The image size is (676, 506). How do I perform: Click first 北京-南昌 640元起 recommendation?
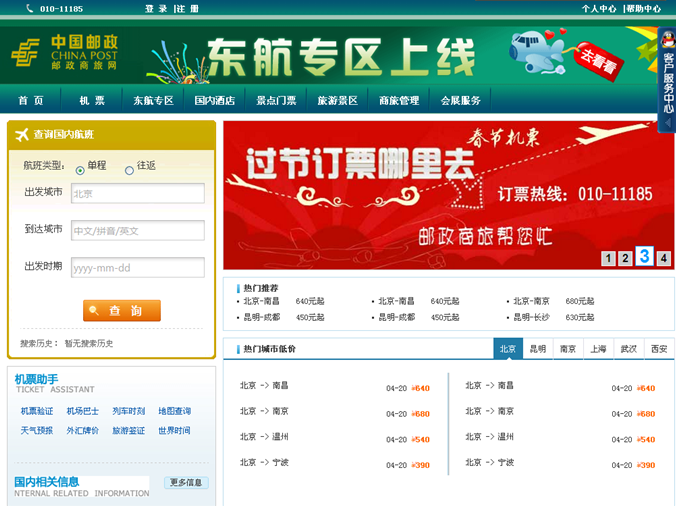284,301
